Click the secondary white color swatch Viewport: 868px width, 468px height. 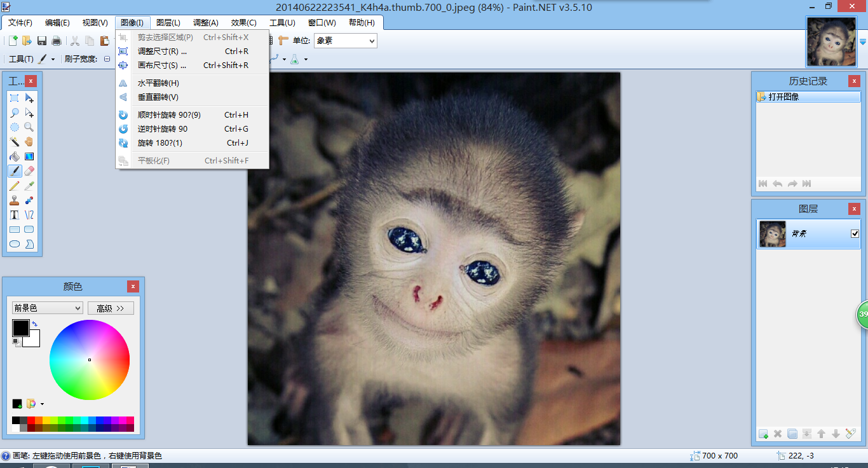(33, 341)
